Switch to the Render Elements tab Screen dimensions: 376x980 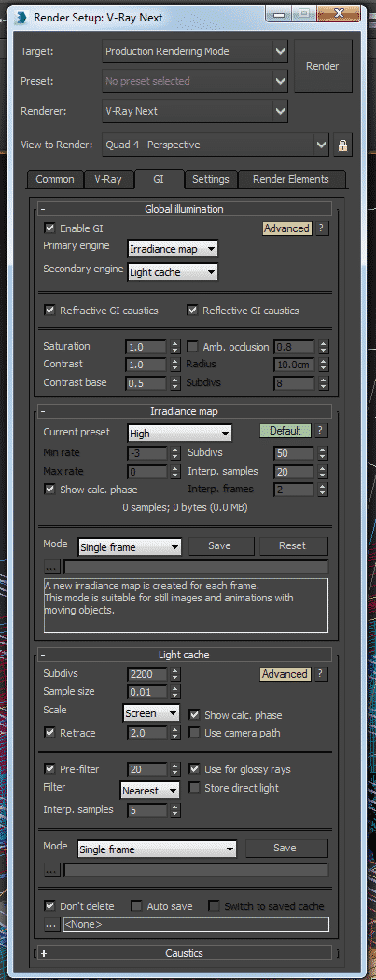point(291,179)
